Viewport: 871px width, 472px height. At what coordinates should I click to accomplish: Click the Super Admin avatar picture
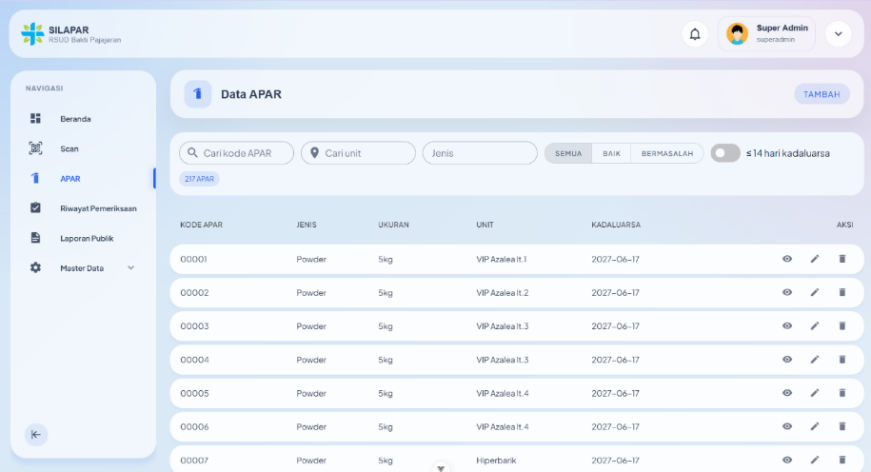[737, 34]
